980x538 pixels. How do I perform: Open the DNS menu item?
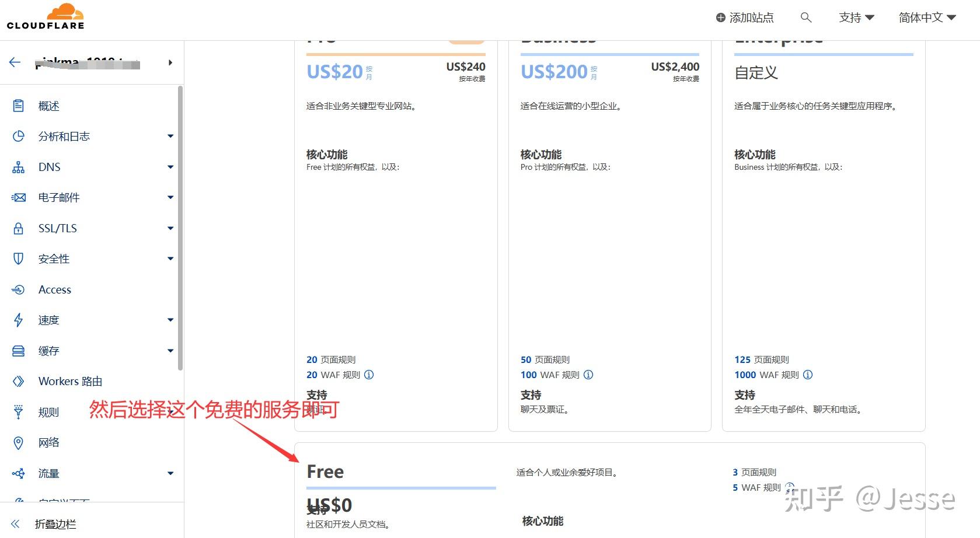pos(50,167)
